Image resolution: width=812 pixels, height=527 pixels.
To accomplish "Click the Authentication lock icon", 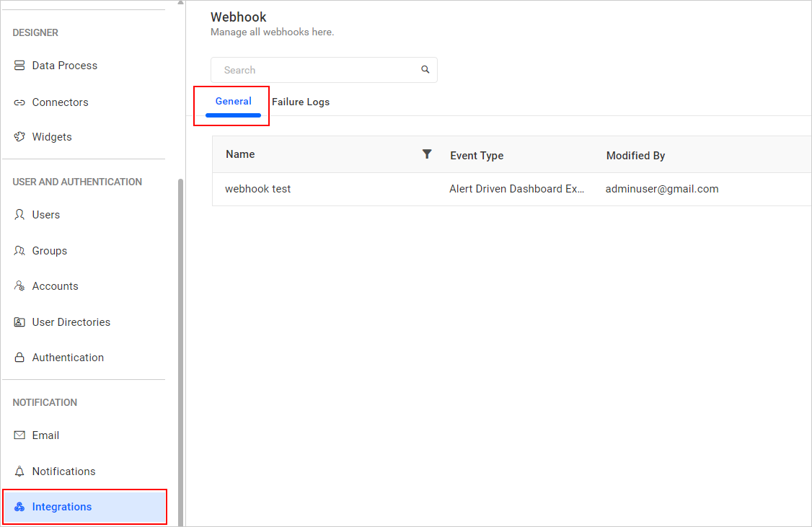I will click(19, 357).
